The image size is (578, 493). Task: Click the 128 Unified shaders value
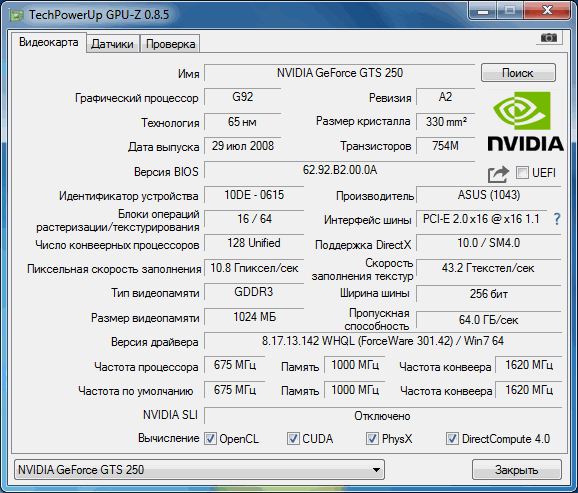pyautogui.click(x=254, y=243)
